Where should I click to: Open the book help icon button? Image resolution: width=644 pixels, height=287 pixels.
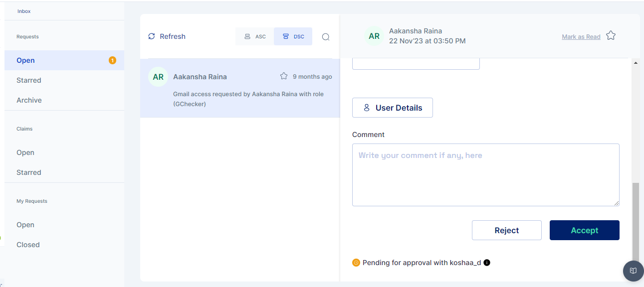click(x=633, y=271)
